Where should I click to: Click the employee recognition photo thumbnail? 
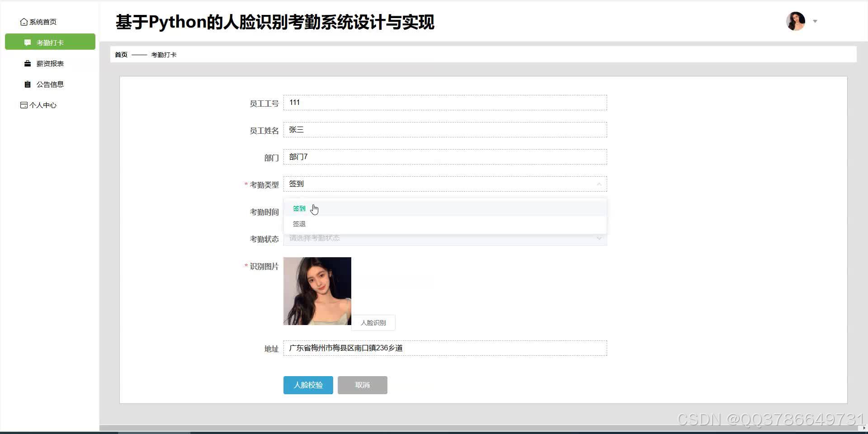pyautogui.click(x=317, y=291)
